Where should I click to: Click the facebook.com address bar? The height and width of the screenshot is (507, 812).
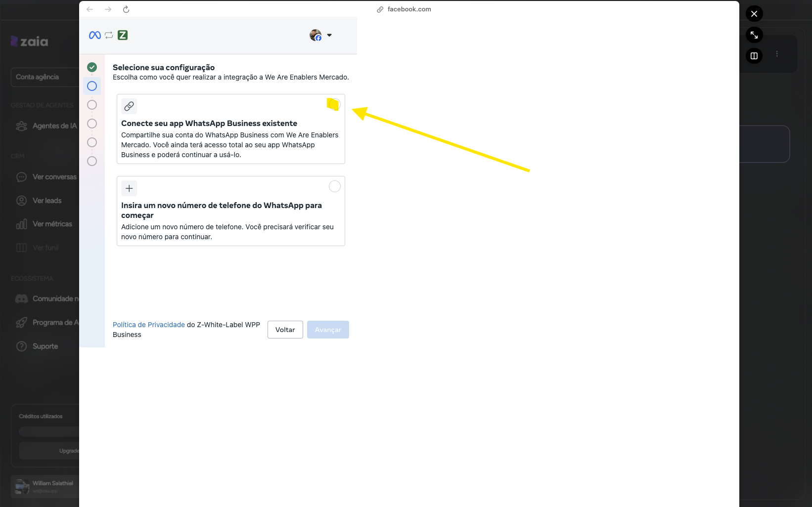tap(409, 9)
